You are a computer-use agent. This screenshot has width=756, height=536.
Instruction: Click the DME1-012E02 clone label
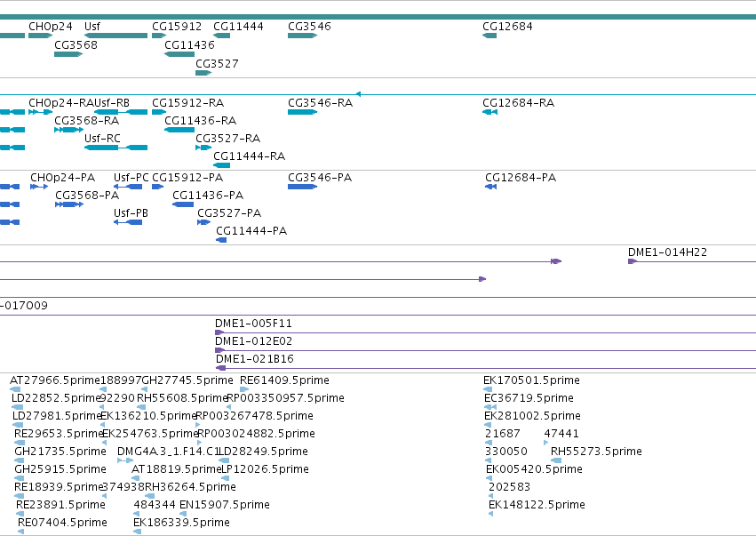[253, 341]
